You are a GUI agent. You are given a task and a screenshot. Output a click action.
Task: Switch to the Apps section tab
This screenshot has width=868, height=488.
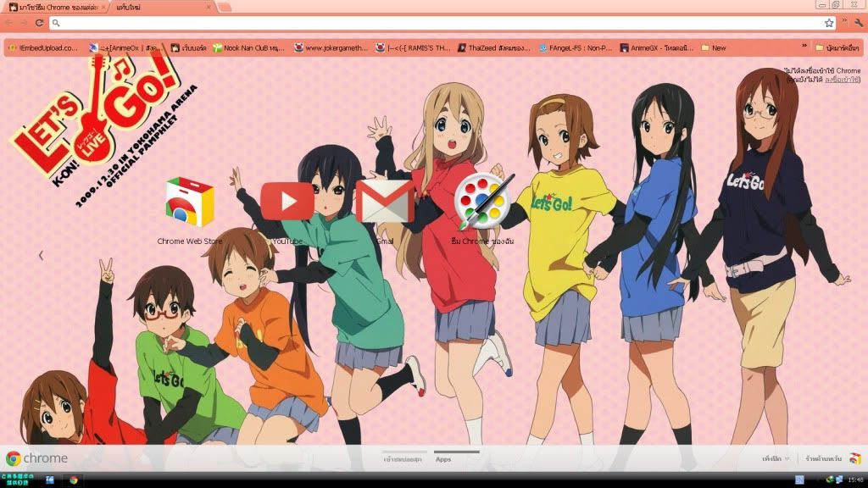(443, 458)
